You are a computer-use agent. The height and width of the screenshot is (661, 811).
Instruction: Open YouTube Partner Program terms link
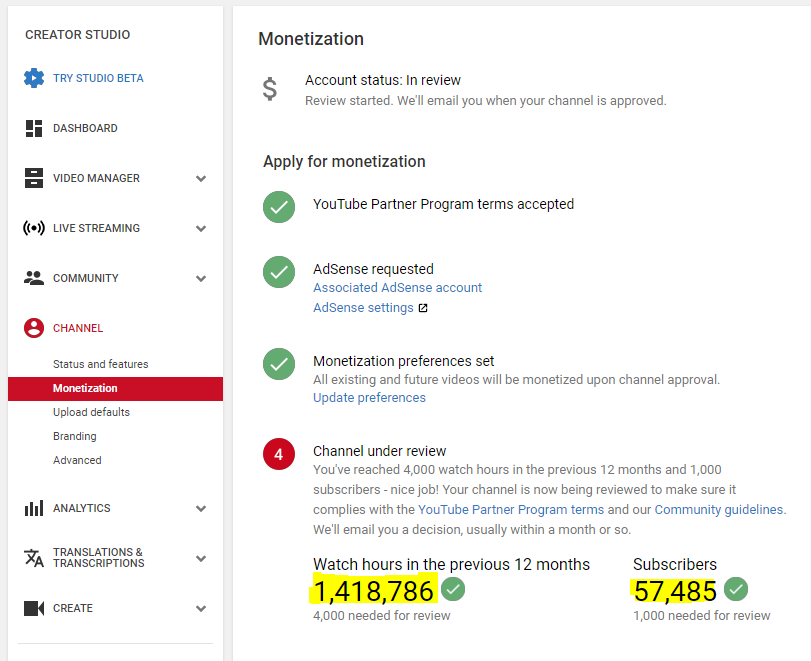(x=511, y=509)
